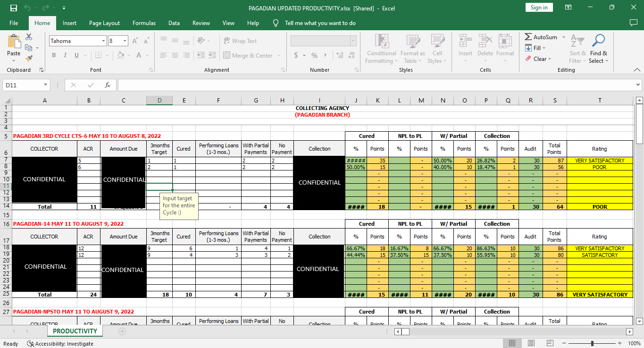Image resolution: width=644 pixels, height=348 pixels.
Task: Switch to Page Layout view icon
Action: tap(531, 343)
